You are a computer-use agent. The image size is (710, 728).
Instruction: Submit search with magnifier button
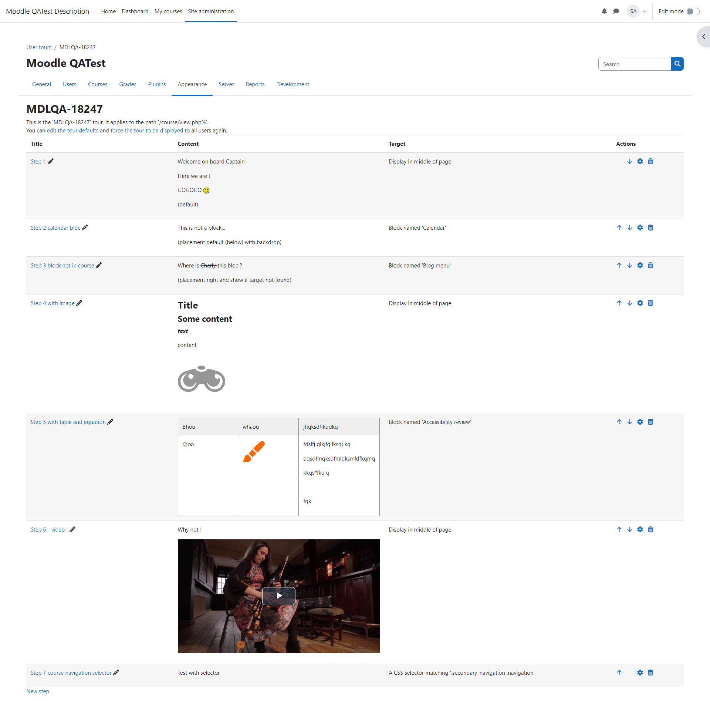pyautogui.click(x=677, y=64)
